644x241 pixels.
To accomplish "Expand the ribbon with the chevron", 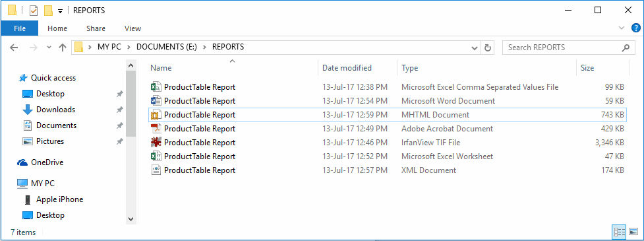I will 621,28.
